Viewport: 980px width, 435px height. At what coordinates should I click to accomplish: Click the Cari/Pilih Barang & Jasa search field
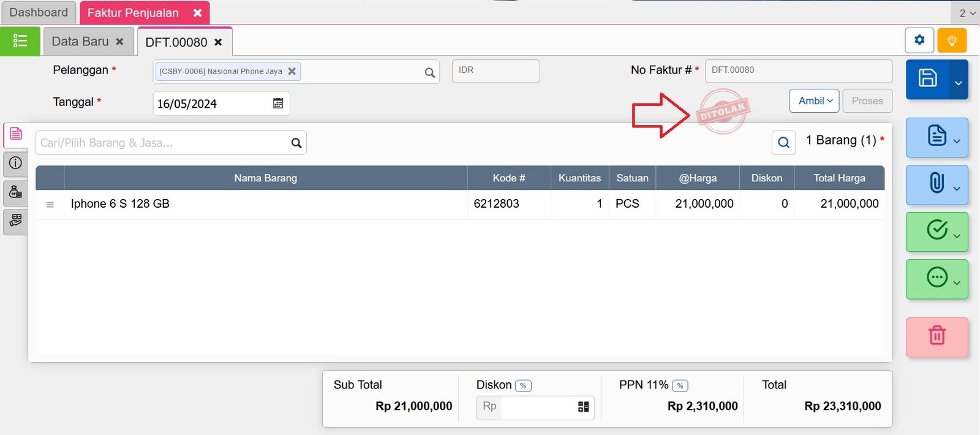(162, 143)
